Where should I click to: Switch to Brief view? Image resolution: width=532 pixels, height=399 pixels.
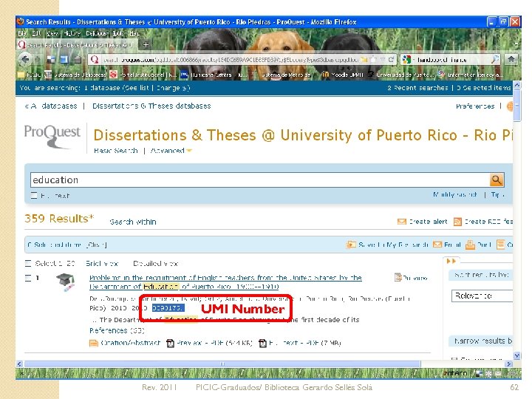[x=102, y=263]
